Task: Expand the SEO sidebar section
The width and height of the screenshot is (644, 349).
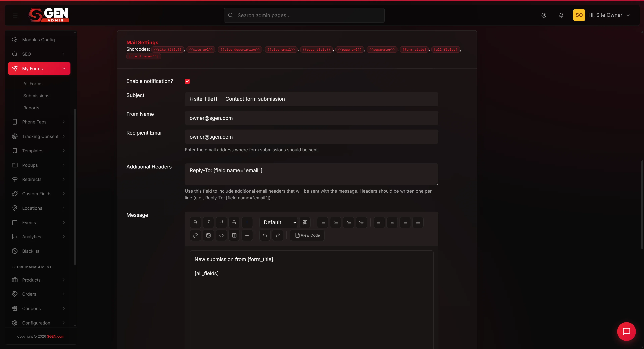Action: pos(39,54)
